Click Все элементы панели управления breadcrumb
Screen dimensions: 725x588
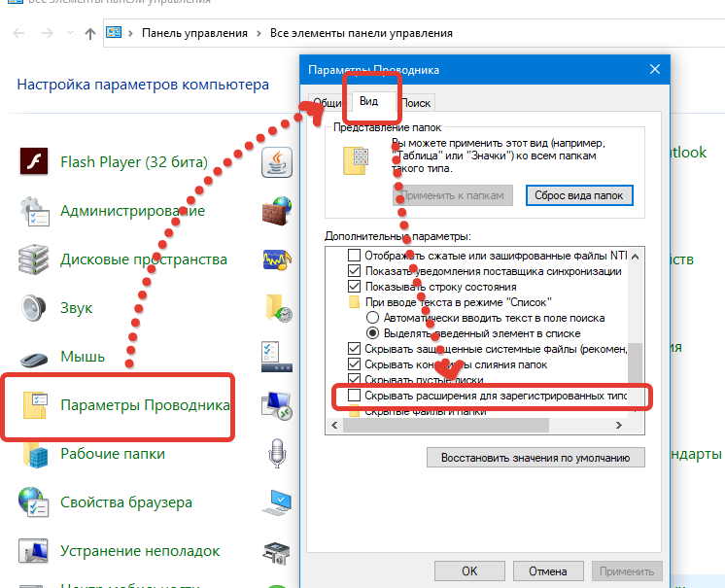(x=362, y=33)
